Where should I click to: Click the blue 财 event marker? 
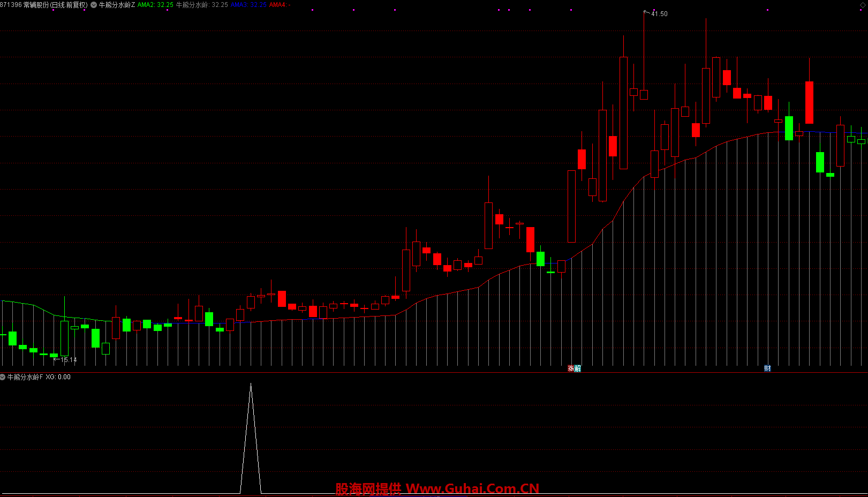[x=767, y=368]
